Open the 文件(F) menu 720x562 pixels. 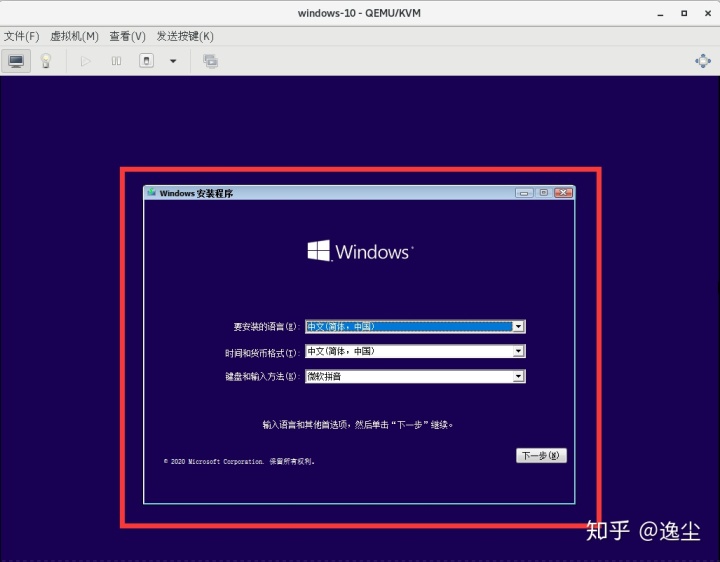coord(22,36)
